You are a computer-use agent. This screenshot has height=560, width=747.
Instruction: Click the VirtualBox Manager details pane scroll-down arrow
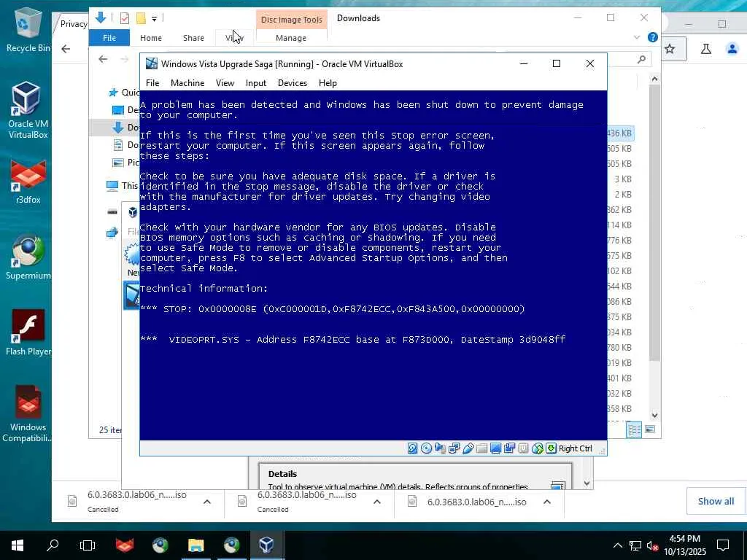tap(587, 483)
